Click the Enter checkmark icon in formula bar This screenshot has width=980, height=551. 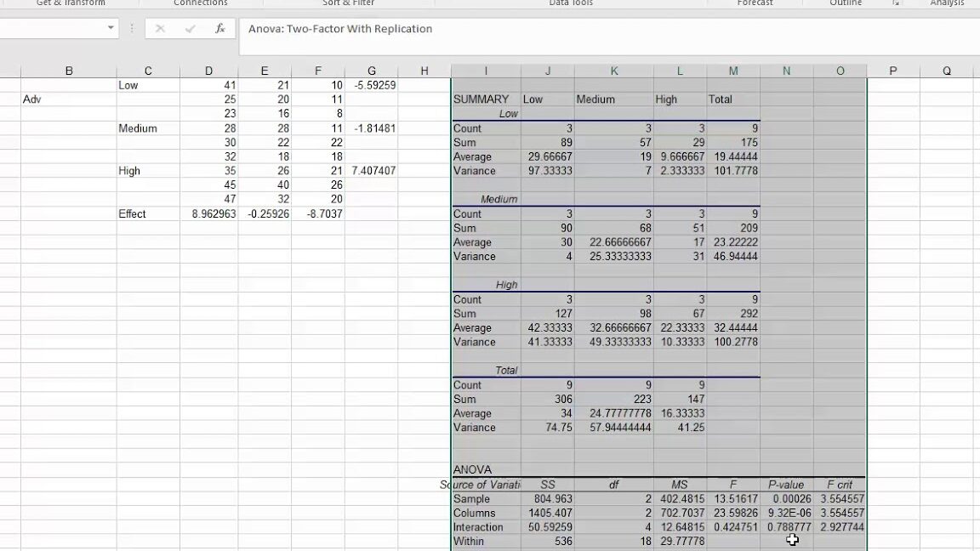coord(189,29)
